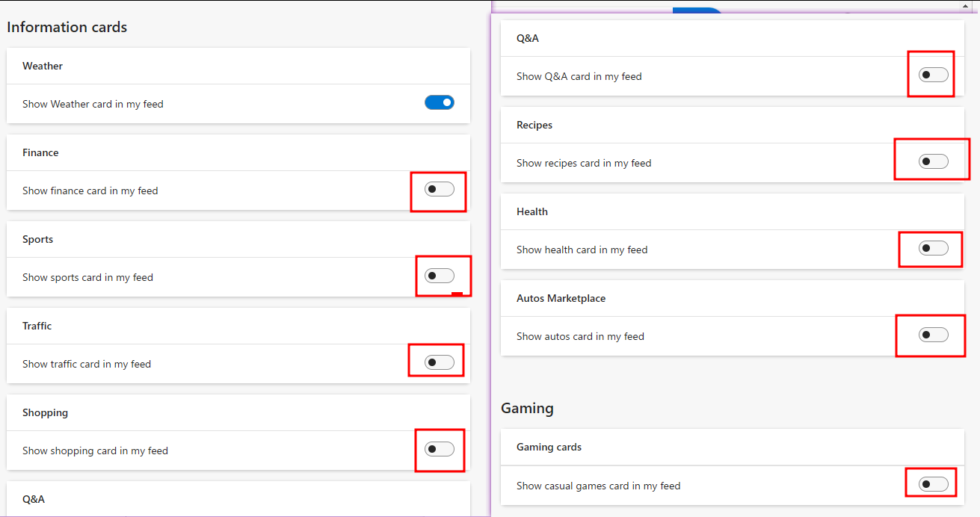Enable the casual games card toggle
This screenshot has height=517, width=980.
(x=934, y=485)
